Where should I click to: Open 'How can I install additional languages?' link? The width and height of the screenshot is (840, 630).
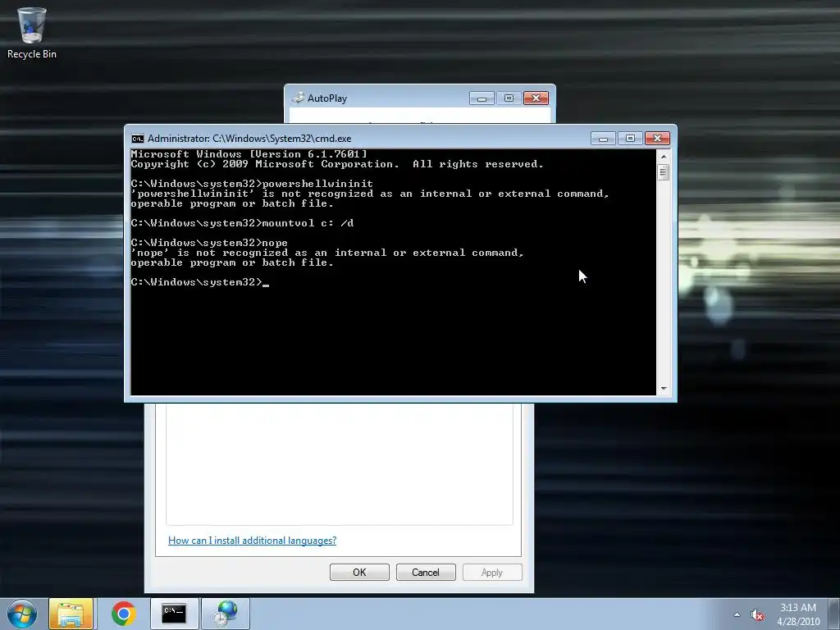[x=253, y=541]
